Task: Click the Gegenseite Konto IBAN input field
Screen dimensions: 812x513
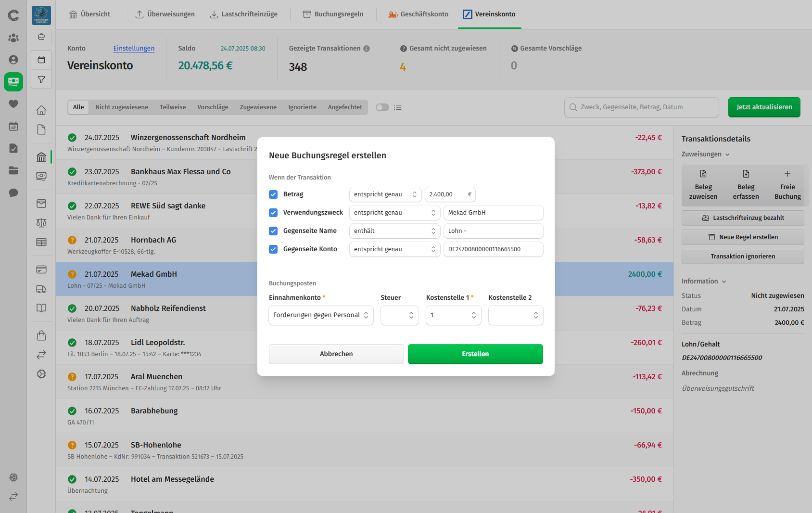Action: [x=494, y=249]
